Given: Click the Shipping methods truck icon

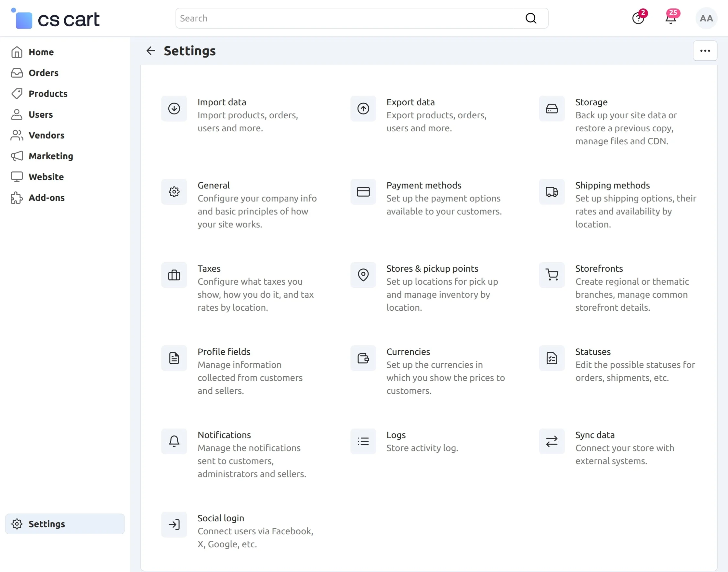Looking at the screenshot, I should [x=552, y=192].
